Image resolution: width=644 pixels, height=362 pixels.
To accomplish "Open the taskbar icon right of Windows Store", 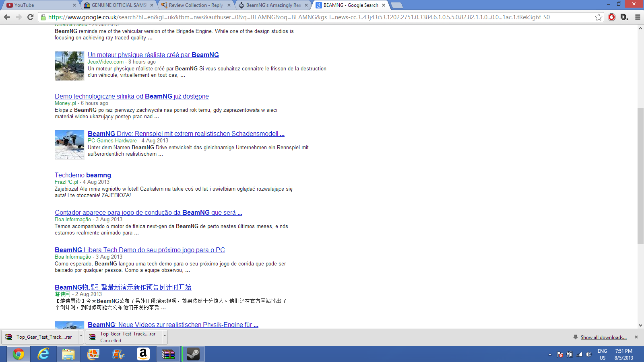I will [x=118, y=354].
